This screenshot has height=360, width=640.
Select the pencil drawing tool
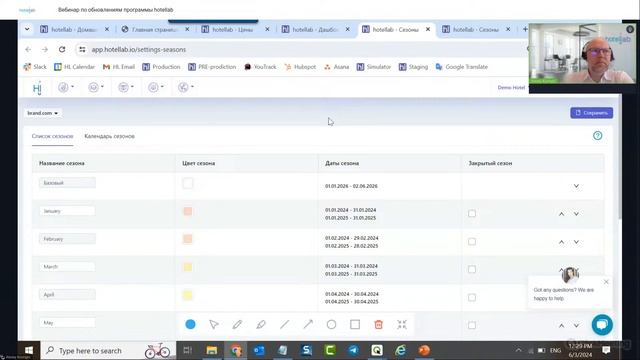(237, 324)
